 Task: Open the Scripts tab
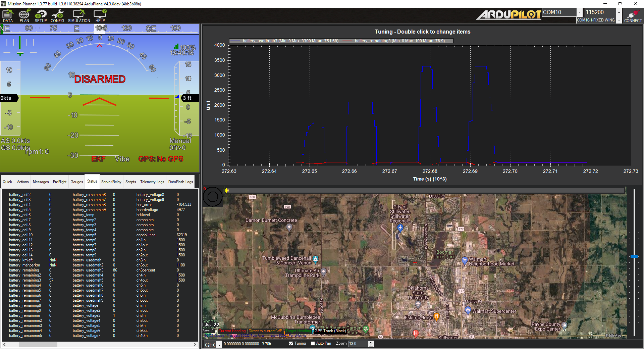(x=131, y=182)
